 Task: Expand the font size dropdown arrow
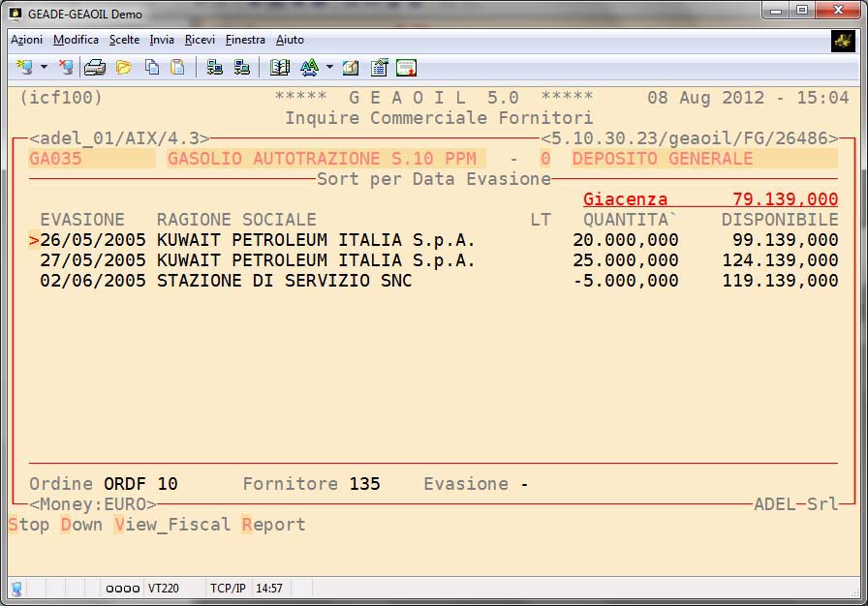tap(329, 68)
